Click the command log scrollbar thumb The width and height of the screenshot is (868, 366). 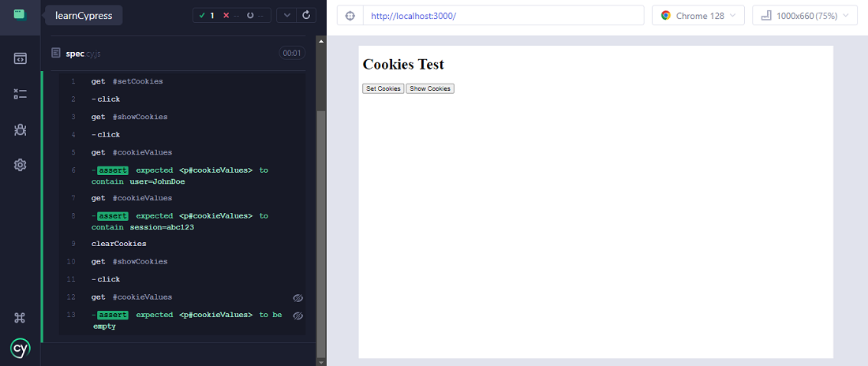[321, 233]
